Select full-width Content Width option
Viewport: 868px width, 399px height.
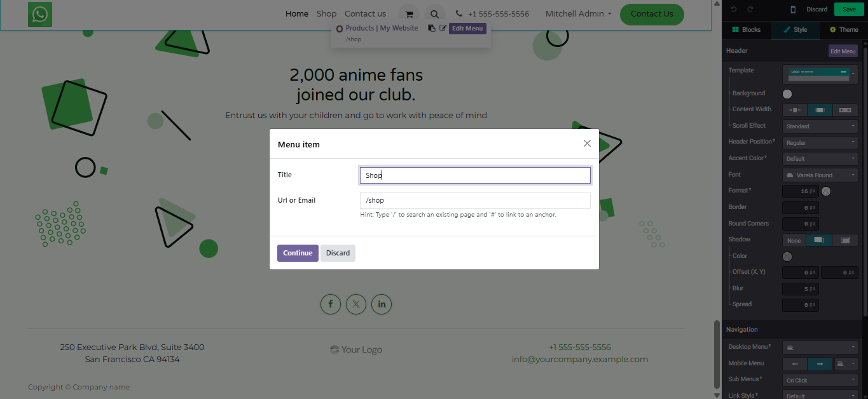pos(845,110)
